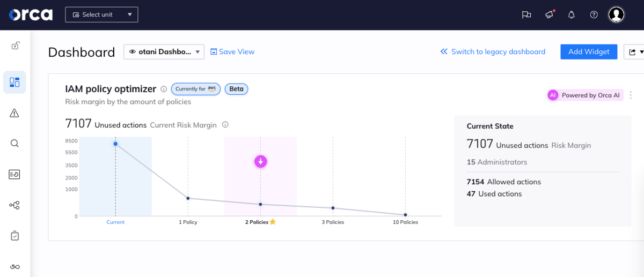Click the pink download arrow marker on chart
The width and height of the screenshot is (644, 277).
[260, 161]
